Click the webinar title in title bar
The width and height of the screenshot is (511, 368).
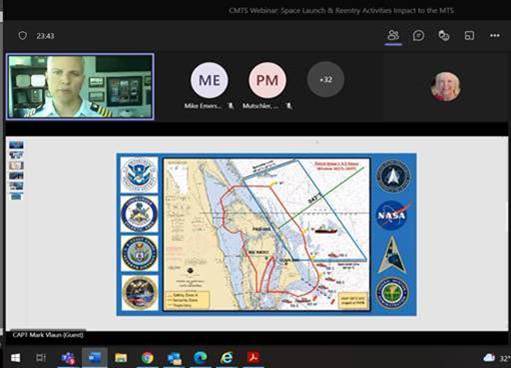click(x=341, y=10)
